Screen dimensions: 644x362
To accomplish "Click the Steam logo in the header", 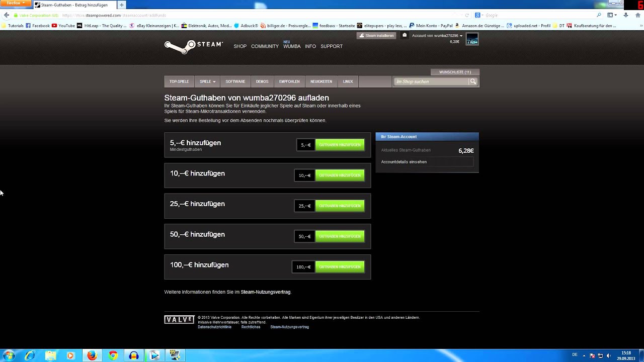I will [194, 46].
